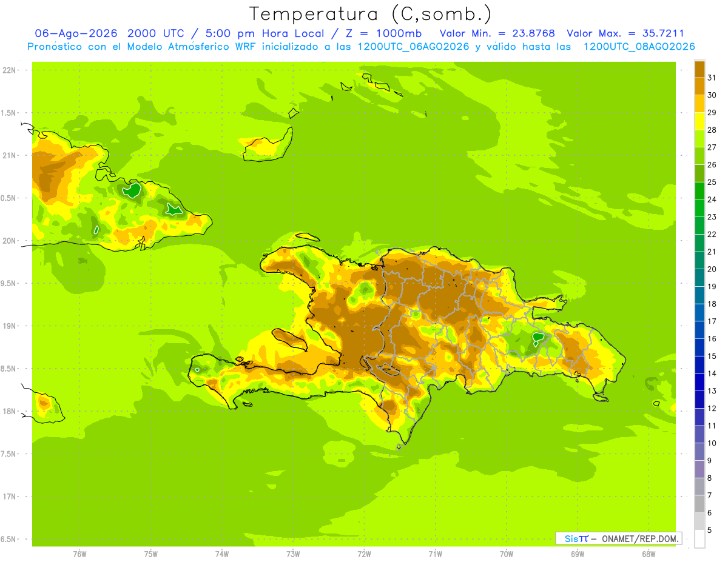This screenshot has width=728, height=562.
Task: Click the legend swatch between 24 and 25
Action: [699, 190]
